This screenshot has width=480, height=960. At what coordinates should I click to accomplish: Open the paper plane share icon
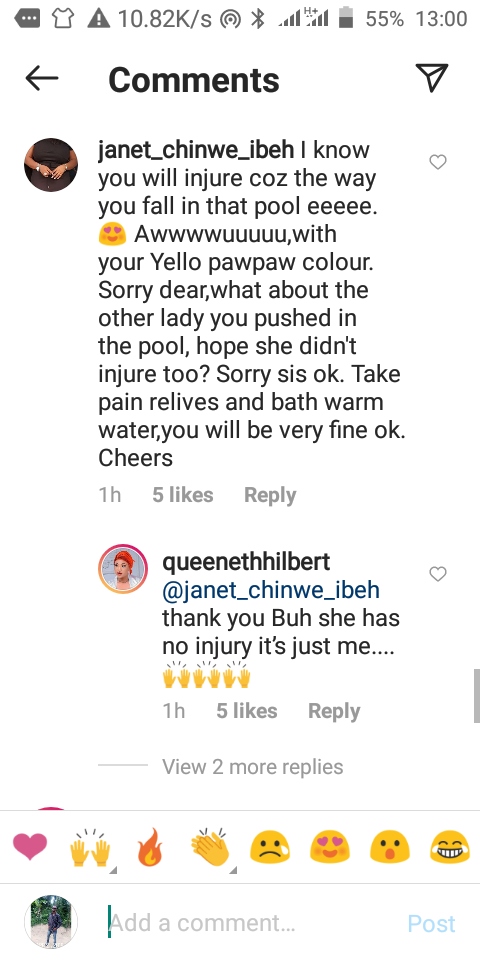pyautogui.click(x=432, y=77)
